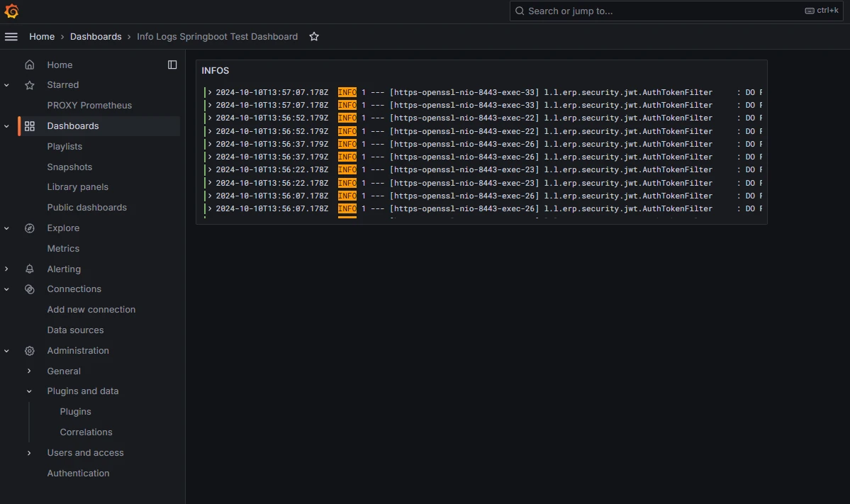Open Administration via the gear icon

pos(29,350)
